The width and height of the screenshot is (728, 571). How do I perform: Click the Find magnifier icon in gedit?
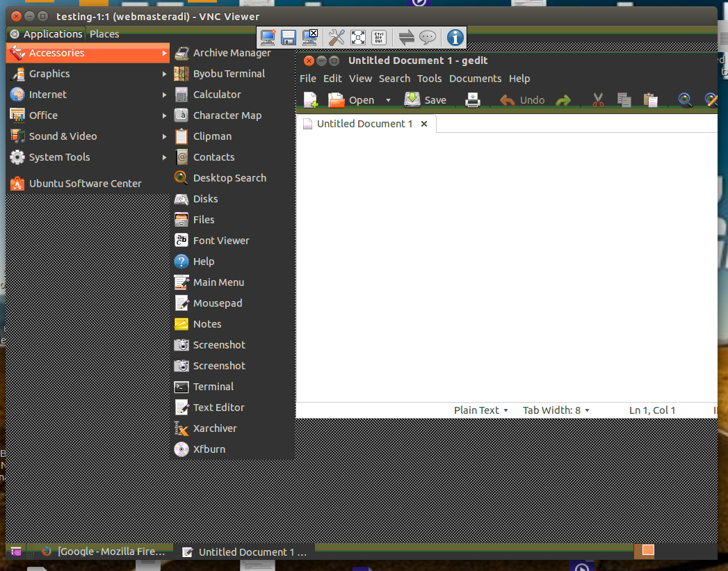click(685, 100)
